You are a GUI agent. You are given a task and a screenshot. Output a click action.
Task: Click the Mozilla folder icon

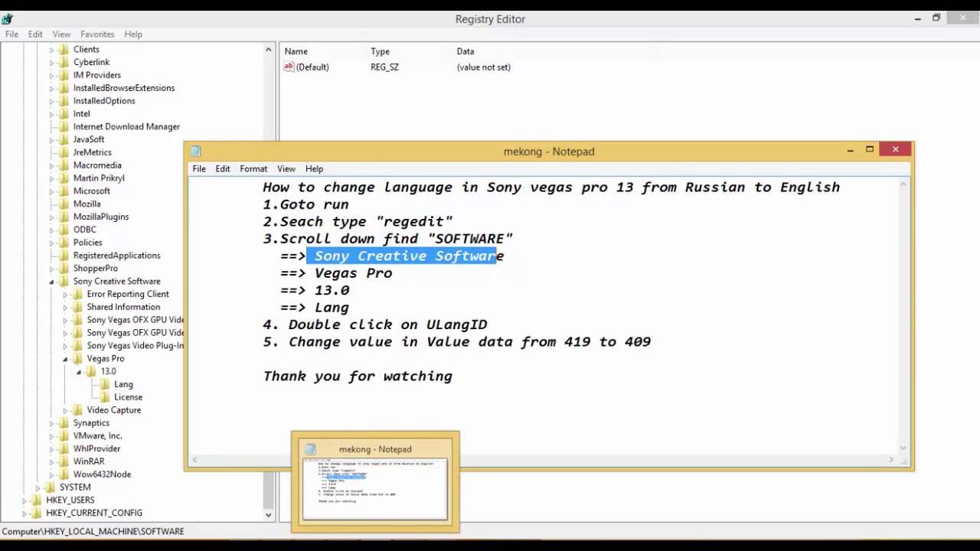click(x=64, y=204)
